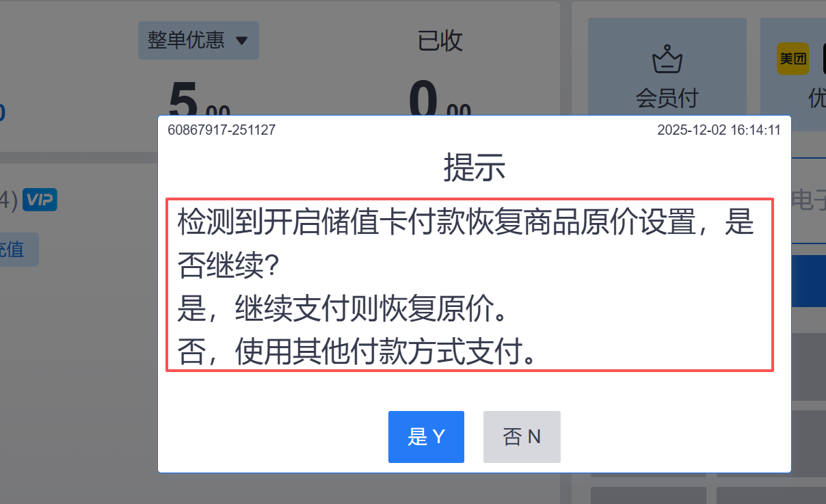The image size is (826, 504).
Task: Focus the field starting with 电子
Action: click(808, 201)
